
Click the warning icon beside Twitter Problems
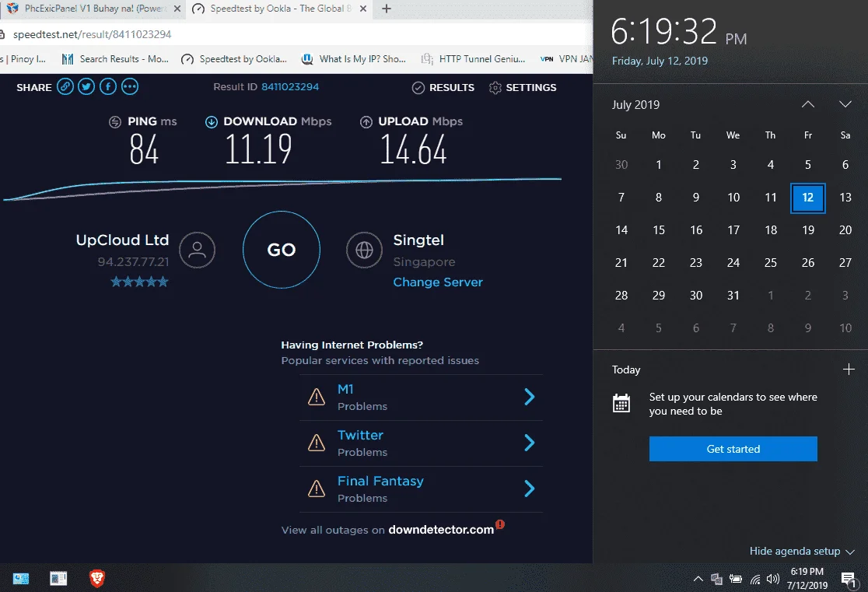point(316,443)
